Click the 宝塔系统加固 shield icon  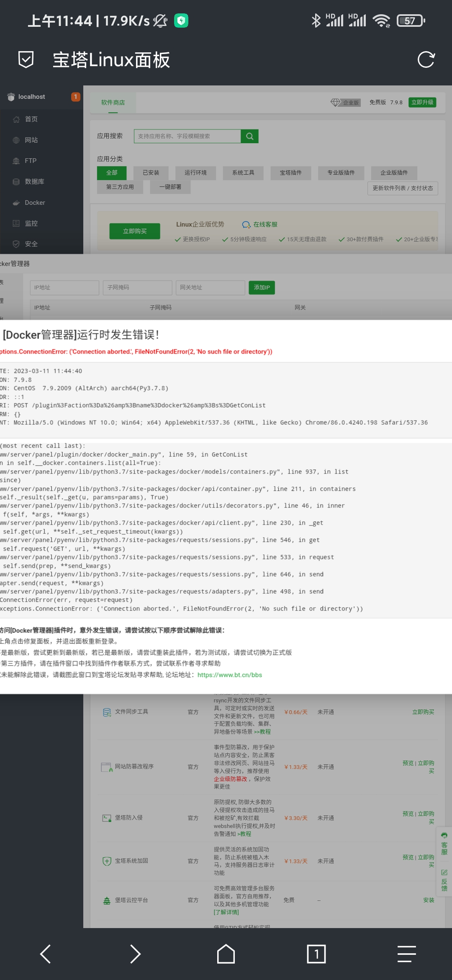point(107,861)
